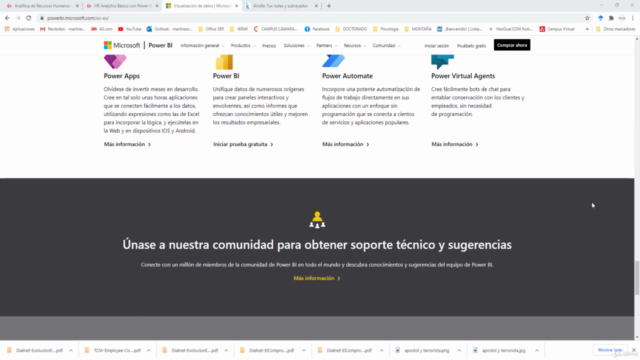Viewport: 640px width, 360px height.
Task: Show more bookmarks via overflow chevron
Action: [x=587, y=29]
